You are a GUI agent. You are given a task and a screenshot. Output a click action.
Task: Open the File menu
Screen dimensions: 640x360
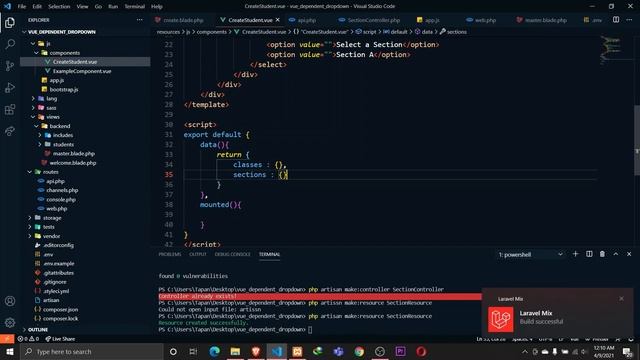click(22, 7)
